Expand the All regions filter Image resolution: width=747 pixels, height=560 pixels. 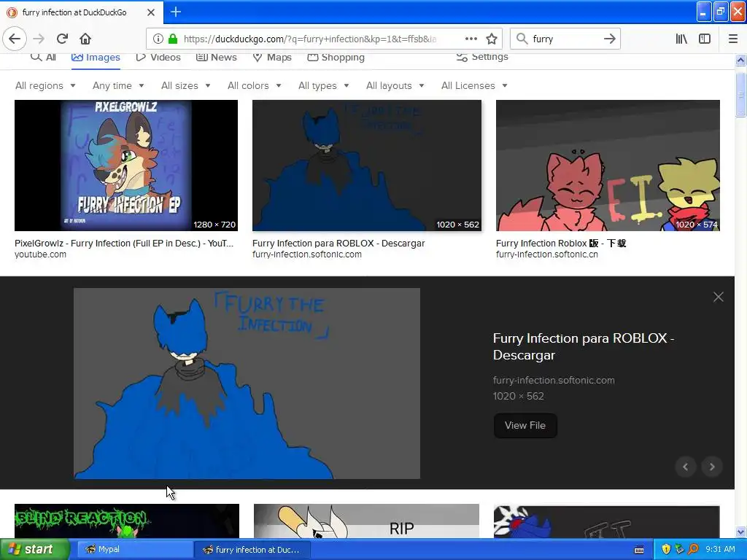click(45, 86)
